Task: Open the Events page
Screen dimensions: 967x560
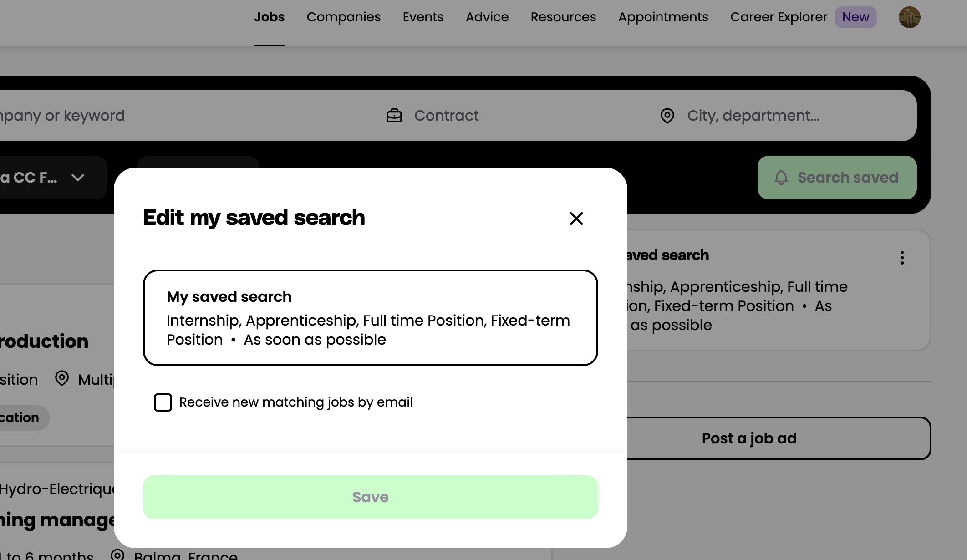Action: [423, 17]
